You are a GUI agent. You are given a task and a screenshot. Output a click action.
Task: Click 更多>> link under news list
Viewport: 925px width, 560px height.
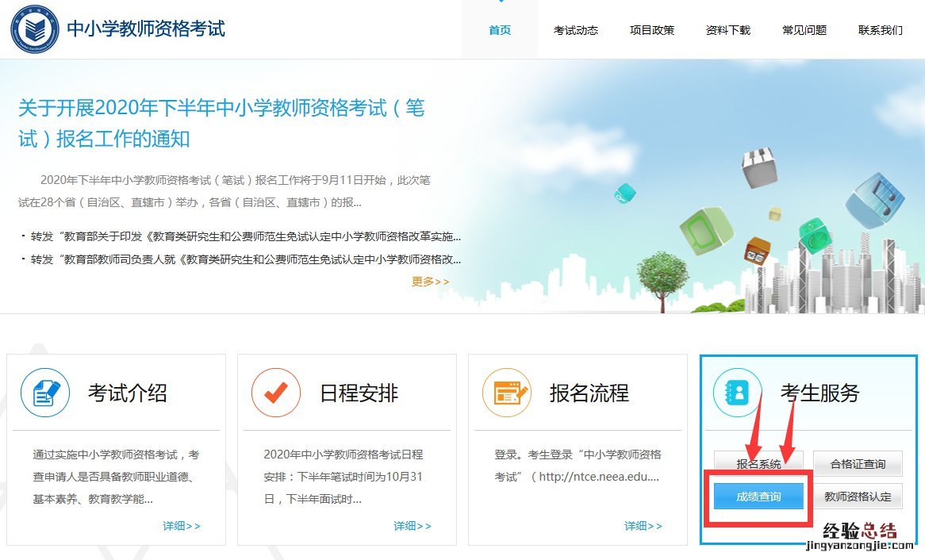point(430,282)
